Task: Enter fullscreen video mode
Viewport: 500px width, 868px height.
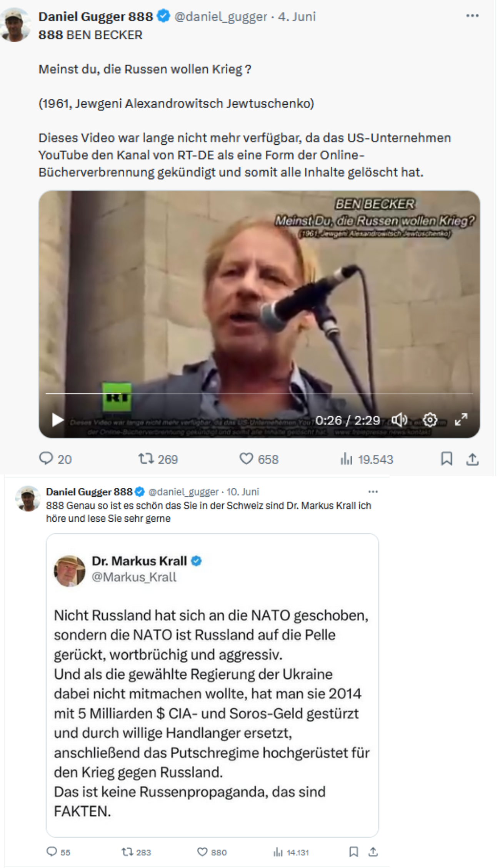Action: [x=461, y=420]
